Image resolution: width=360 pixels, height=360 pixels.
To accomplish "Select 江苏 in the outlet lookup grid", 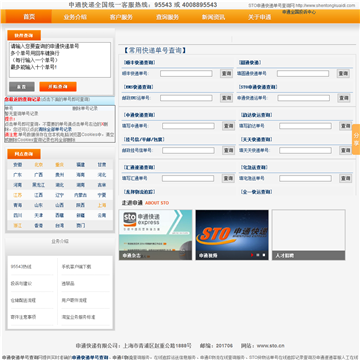I will pos(18,195).
